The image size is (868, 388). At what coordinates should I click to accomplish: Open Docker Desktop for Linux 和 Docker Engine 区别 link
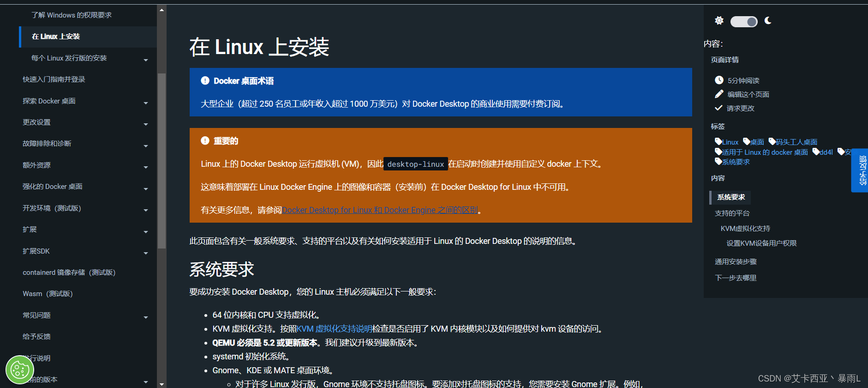[380, 210]
